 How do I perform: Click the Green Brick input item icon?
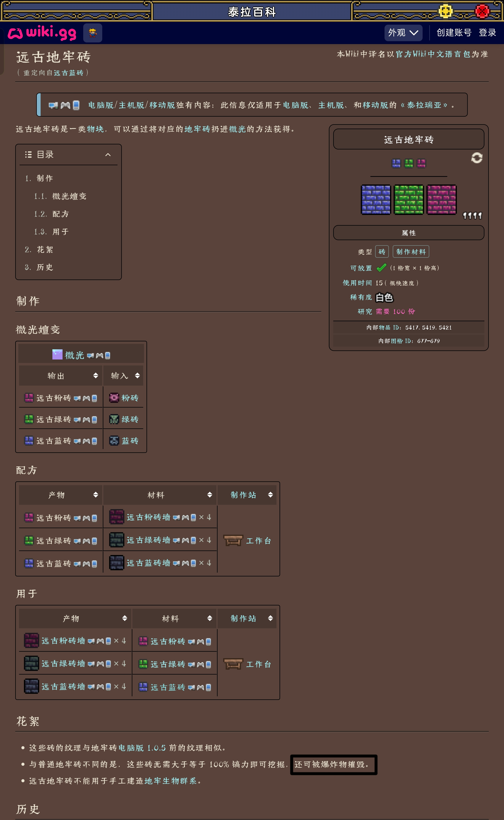(114, 419)
